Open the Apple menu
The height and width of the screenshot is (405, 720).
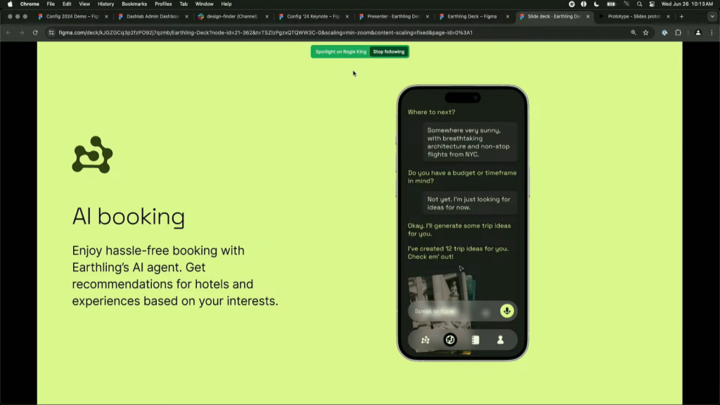click(x=10, y=4)
